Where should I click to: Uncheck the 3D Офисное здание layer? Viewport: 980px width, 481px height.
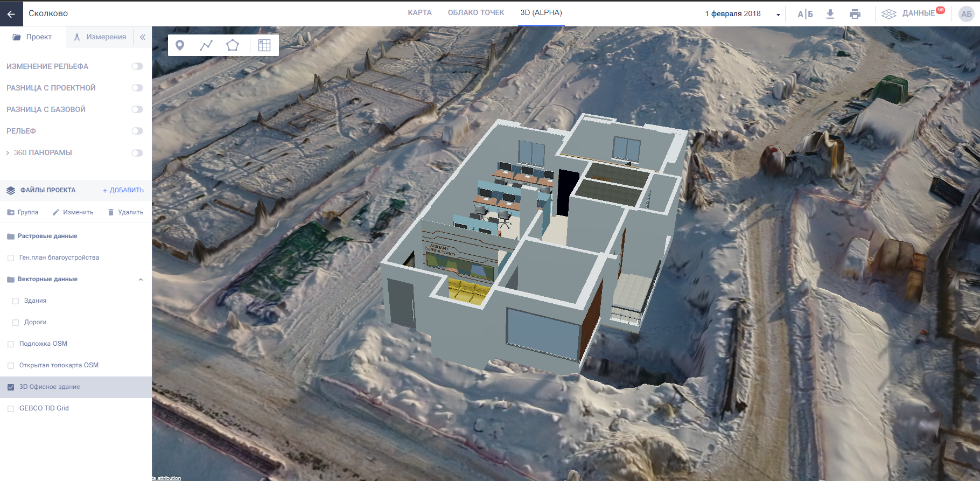click(11, 387)
